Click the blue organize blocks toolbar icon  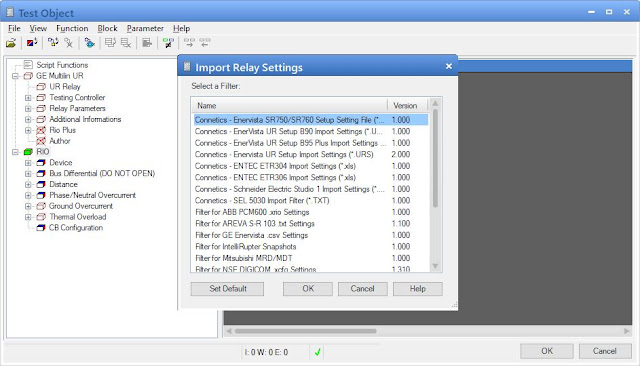[89, 42]
